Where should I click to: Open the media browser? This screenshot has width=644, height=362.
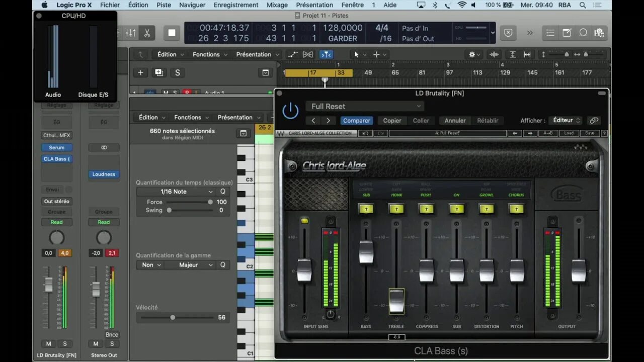(x=599, y=33)
